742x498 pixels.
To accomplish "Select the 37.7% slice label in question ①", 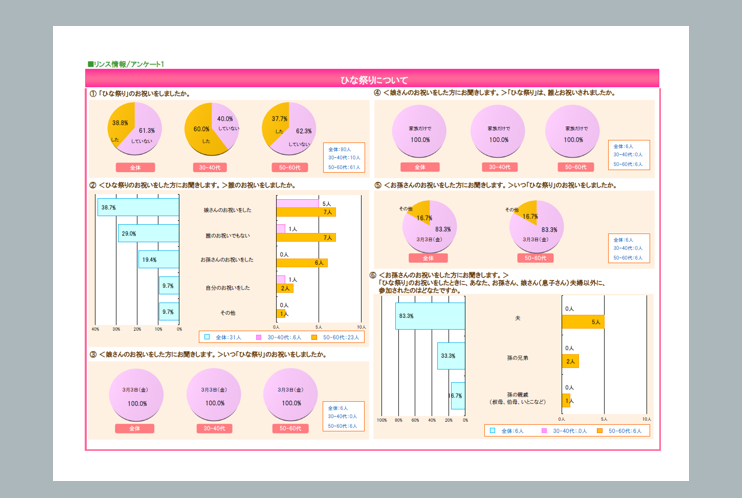I will [x=279, y=119].
